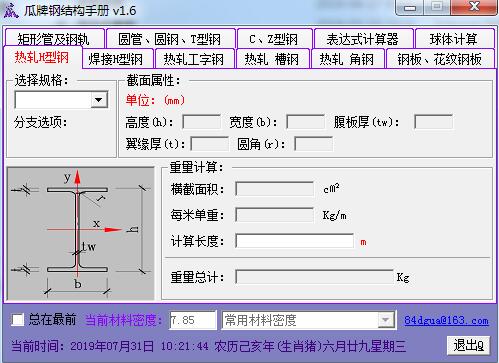This screenshot has height=363, width=499.
Task: Switch to 球体计算 tab
Action: coord(454,39)
